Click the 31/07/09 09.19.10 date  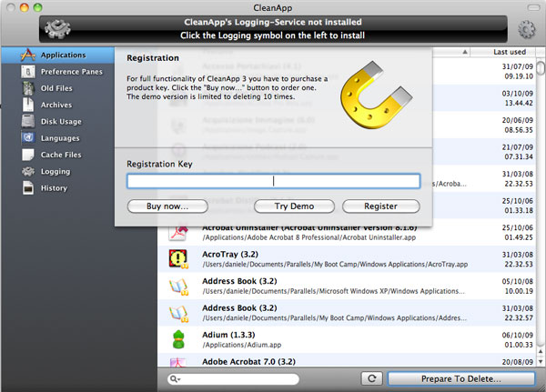pyautogui.click(x=517, y=71)
